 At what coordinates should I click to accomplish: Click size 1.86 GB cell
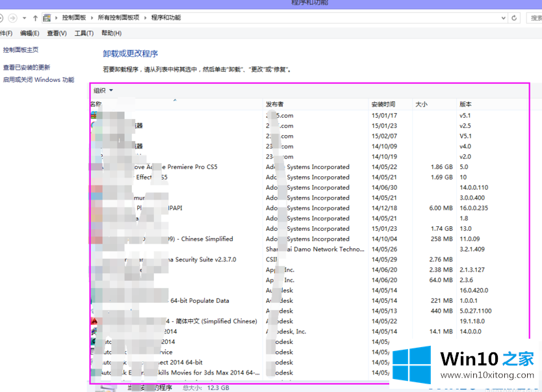pos(441,167)
